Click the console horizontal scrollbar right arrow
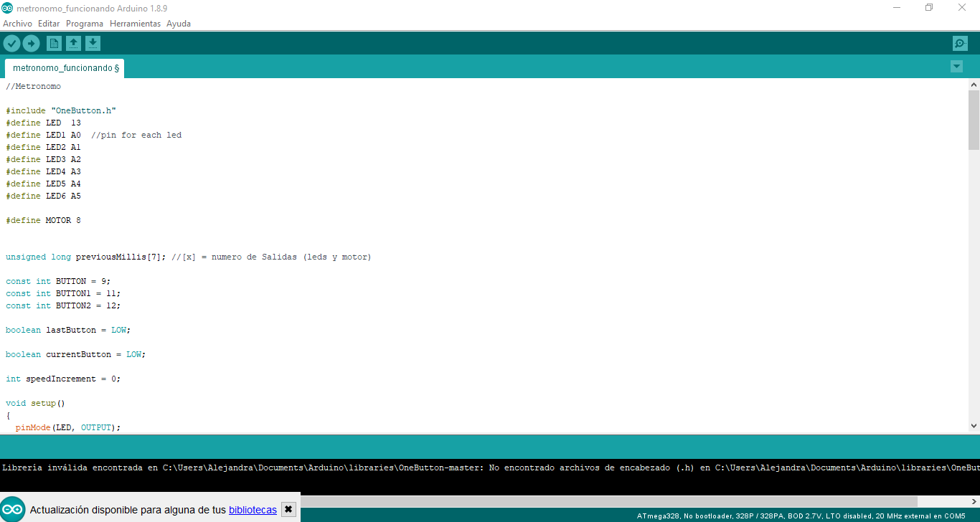 click(x=973, y=501)
